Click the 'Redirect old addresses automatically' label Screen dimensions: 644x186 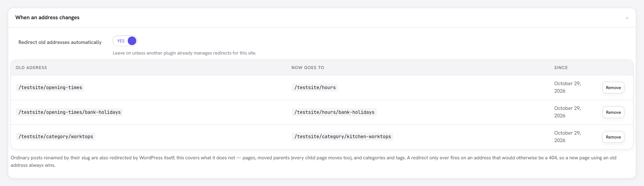click(x=60, y=42)
